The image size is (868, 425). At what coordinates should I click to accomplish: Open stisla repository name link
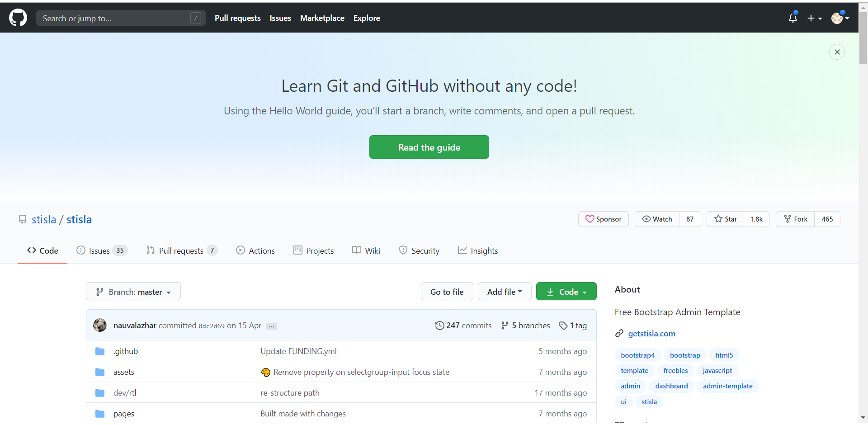79,219
